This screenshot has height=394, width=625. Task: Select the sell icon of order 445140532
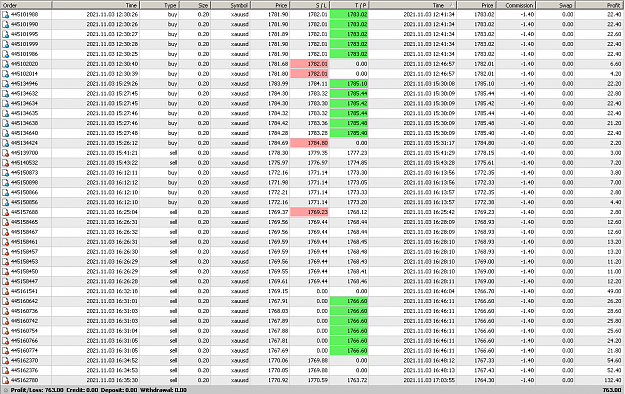5,163
